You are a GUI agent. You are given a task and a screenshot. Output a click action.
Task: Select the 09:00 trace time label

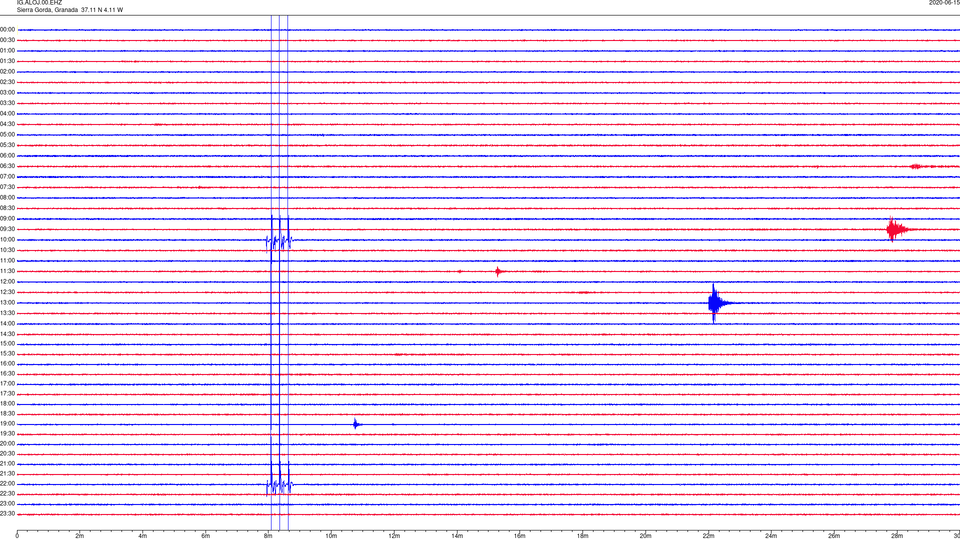pyautogui.click(x=7, y=219)
